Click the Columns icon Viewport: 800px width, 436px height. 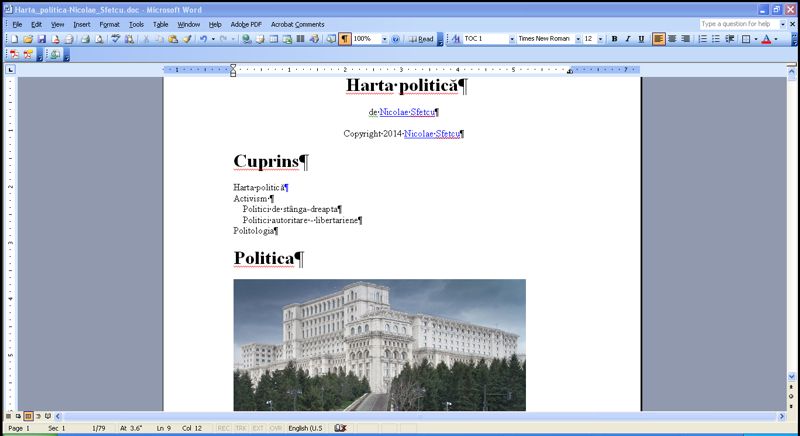(301, 39)
